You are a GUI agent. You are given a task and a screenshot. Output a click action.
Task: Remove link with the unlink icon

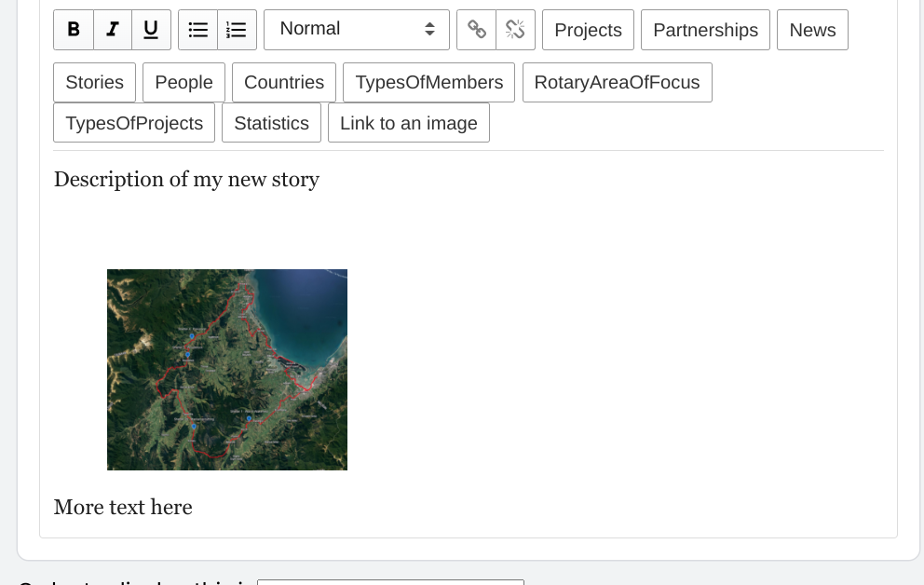pyautogui.click(x=516, y=30)
